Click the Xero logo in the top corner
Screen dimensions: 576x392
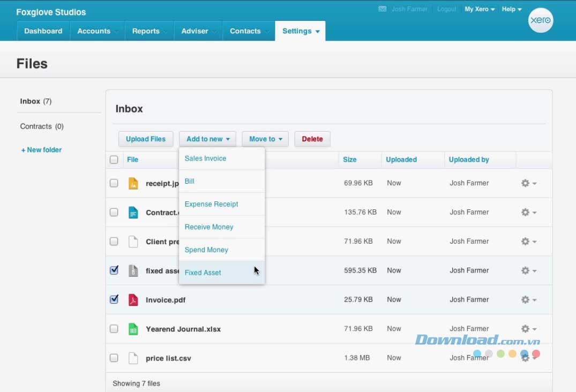[x=541, y=20]
